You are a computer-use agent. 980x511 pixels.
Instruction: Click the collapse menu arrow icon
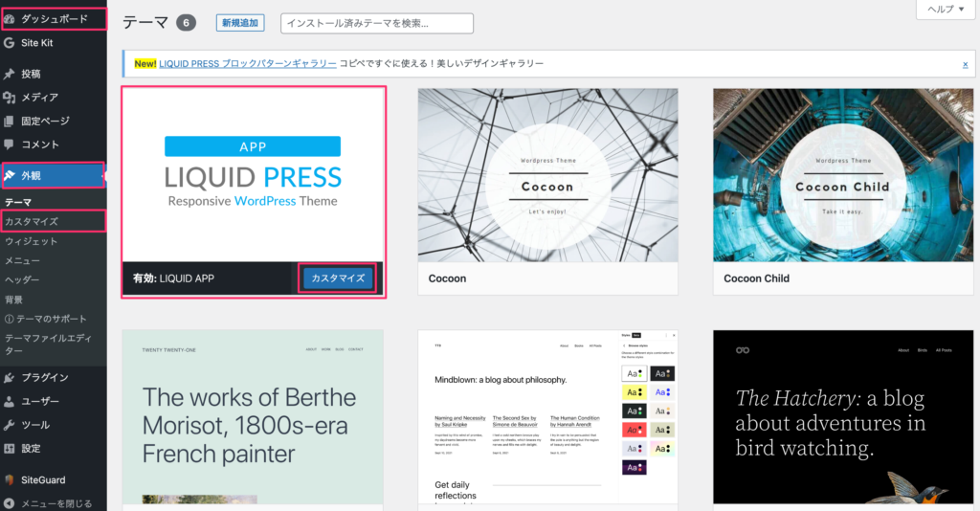[x=10, y=503]
